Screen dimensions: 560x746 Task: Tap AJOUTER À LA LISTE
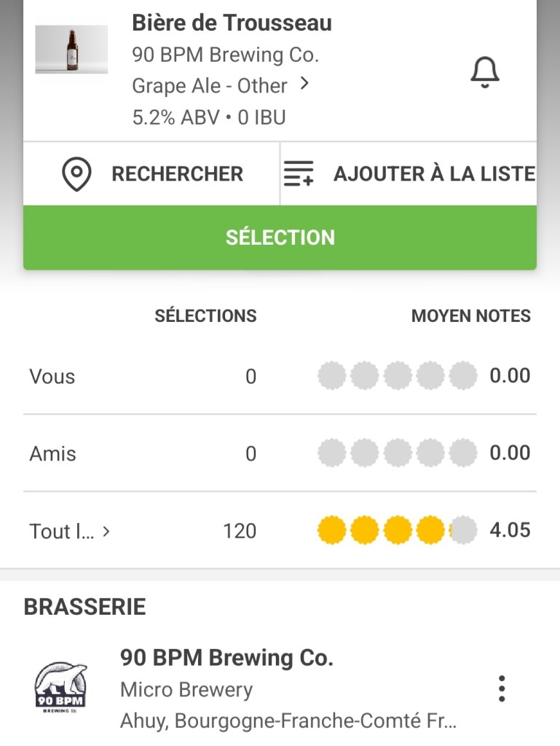click(x=434, y=174)
